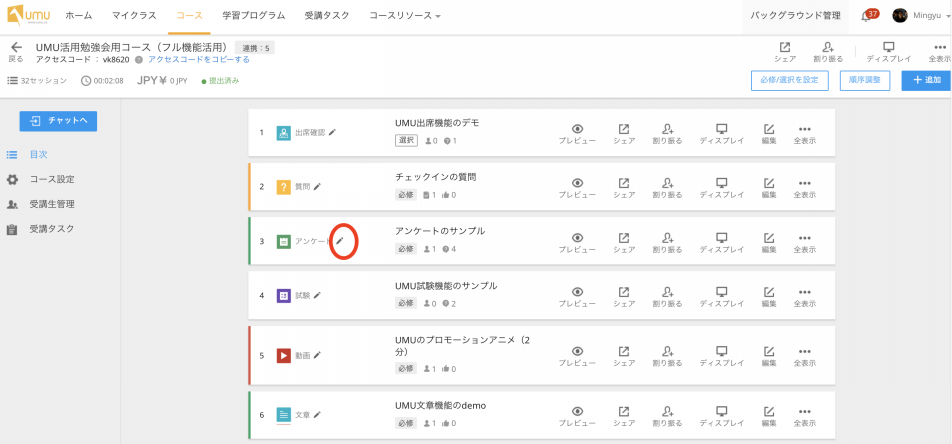
Task: Switch to the マイクラス tab
Action: tap(134, 16)
